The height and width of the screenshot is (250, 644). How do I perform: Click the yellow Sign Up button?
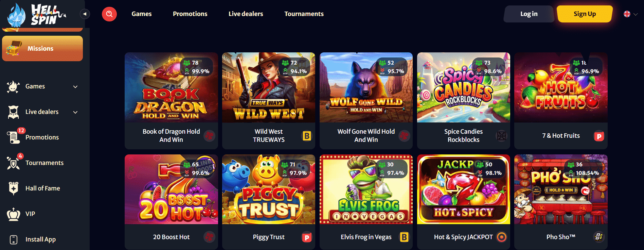[x=585, y=14]
